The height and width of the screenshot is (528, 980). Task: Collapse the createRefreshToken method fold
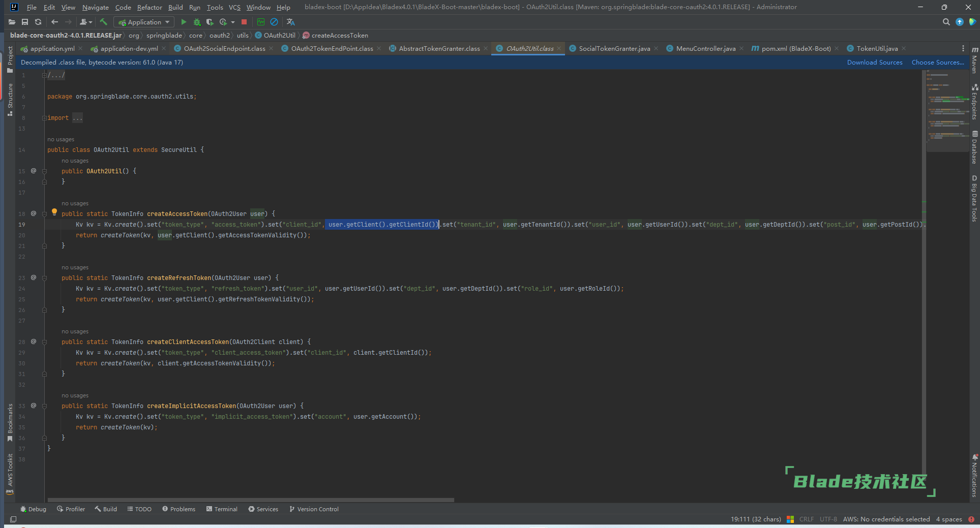coord(44,278)
